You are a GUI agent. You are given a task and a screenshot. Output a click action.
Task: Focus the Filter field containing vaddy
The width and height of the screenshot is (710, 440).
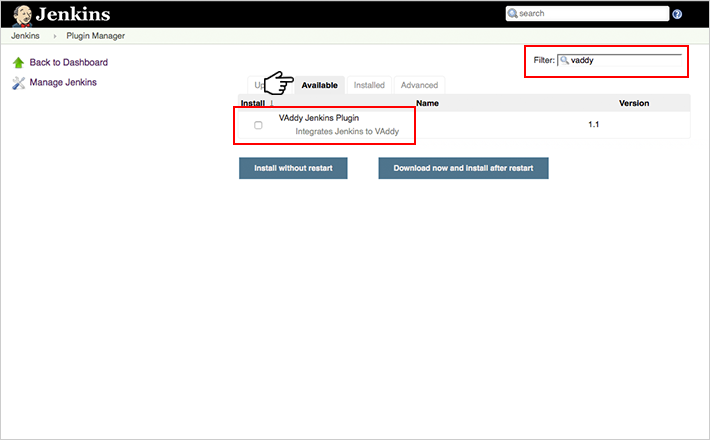tap(619, 60)
